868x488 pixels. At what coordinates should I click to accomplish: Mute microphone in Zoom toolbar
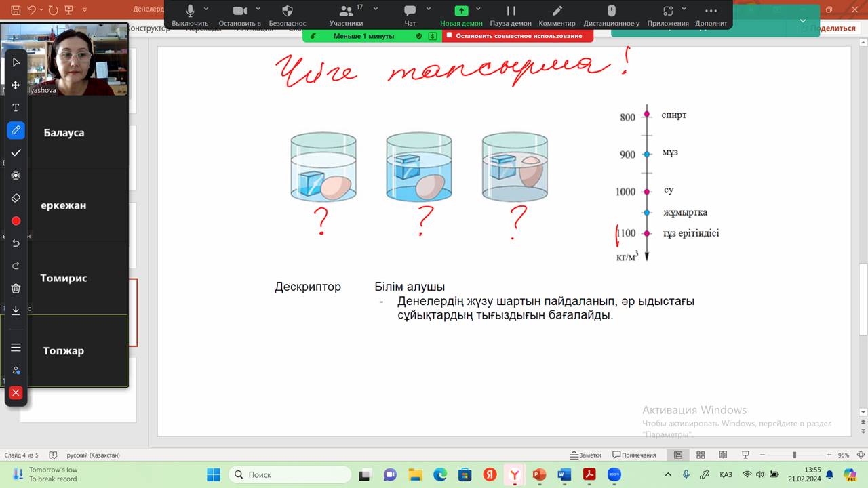(x=190, y=14)
